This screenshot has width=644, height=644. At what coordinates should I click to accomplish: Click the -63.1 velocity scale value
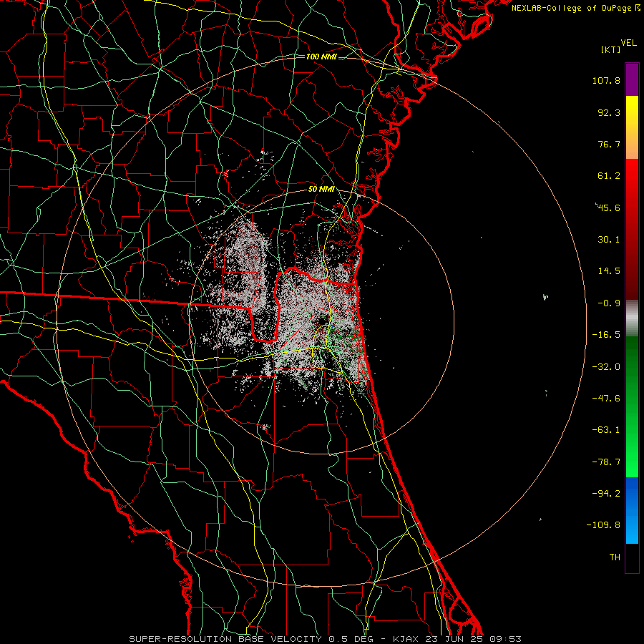coord(606,430)
